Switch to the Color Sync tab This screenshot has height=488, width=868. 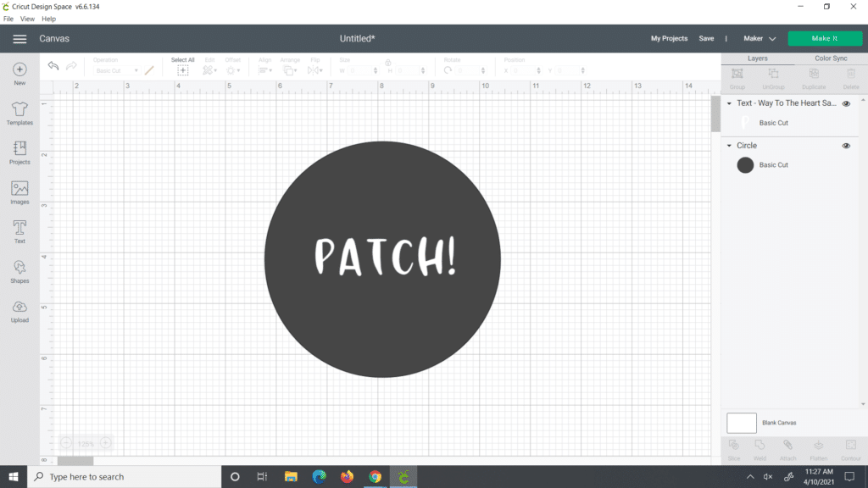point(831,58)
